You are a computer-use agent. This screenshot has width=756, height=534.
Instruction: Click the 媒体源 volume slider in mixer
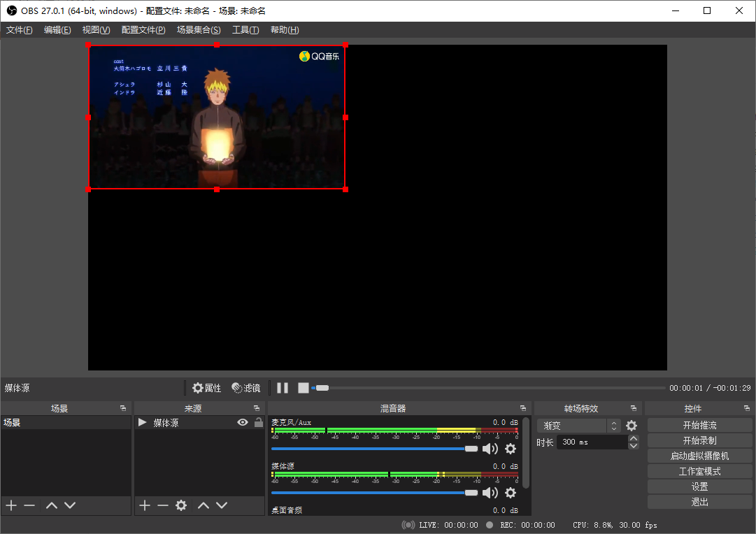(374, 493)
